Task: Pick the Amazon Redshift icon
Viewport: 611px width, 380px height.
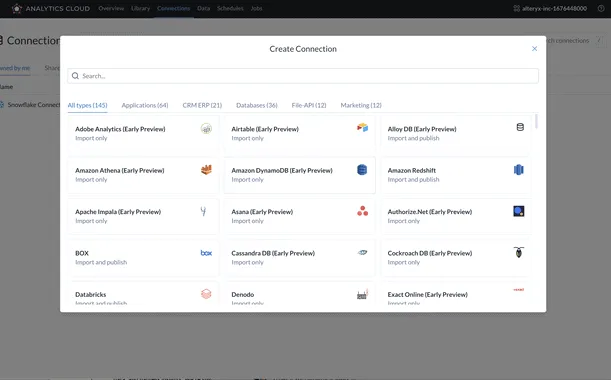Action: click(519, 170)
